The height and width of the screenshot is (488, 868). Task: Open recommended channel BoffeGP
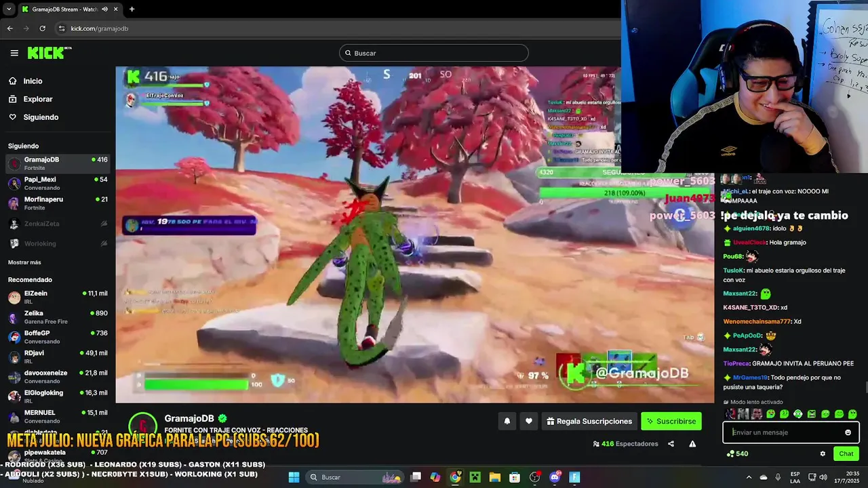pyautogui.click(x=58, y=337)
